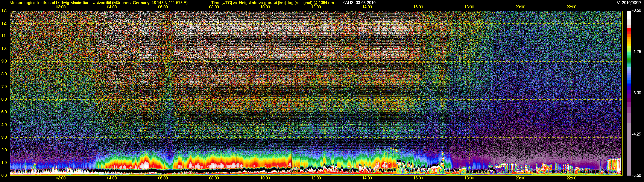644x182 pixels.
Task: Click the 12:00 label on the bottom time axis
Action: pos(316,178)
